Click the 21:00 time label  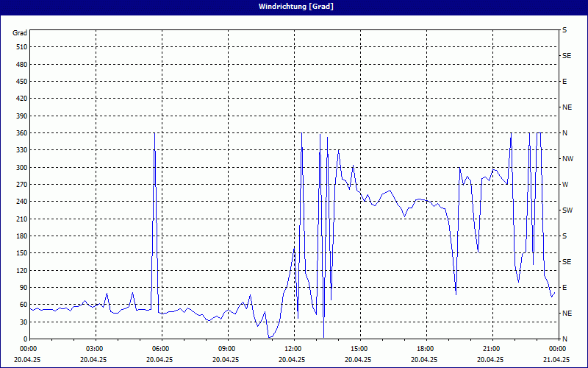click(x=492, y=349)
